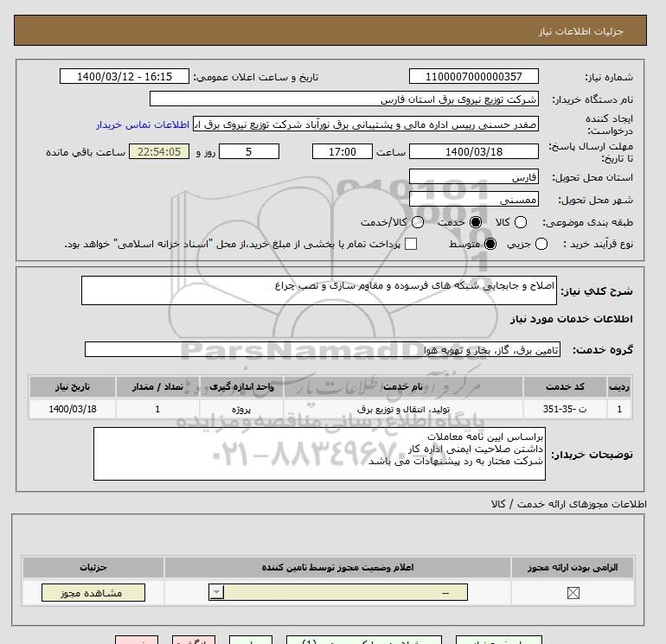Click the واحد اندازه گیری (unit of measure) column header
666x644 pixels.
pos(241,386)
